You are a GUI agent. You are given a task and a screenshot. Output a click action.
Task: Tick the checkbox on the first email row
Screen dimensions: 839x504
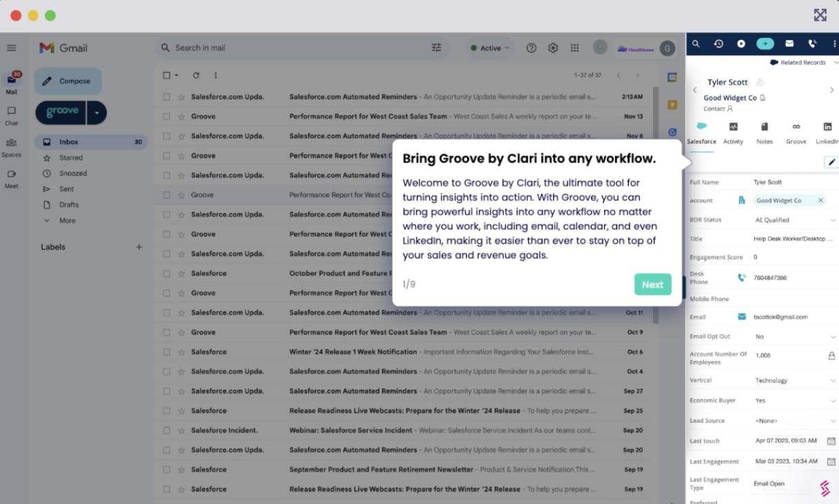tap(167, 97)
